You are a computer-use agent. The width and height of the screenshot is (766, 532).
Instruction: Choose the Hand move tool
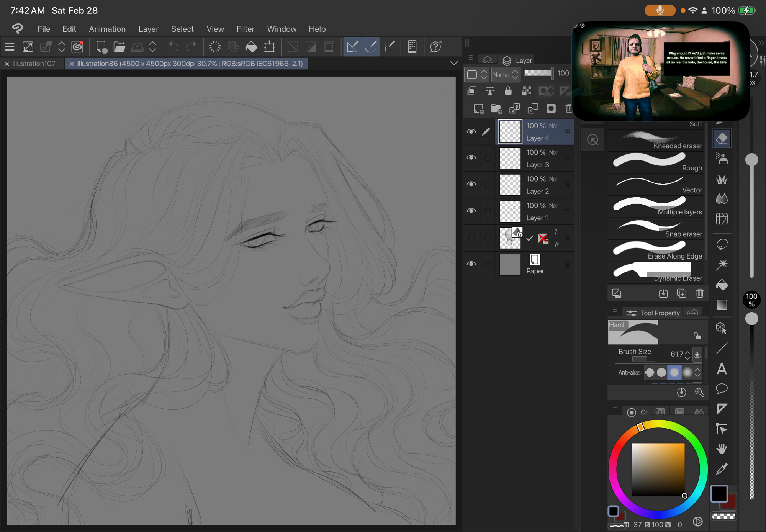pos(722,449)
